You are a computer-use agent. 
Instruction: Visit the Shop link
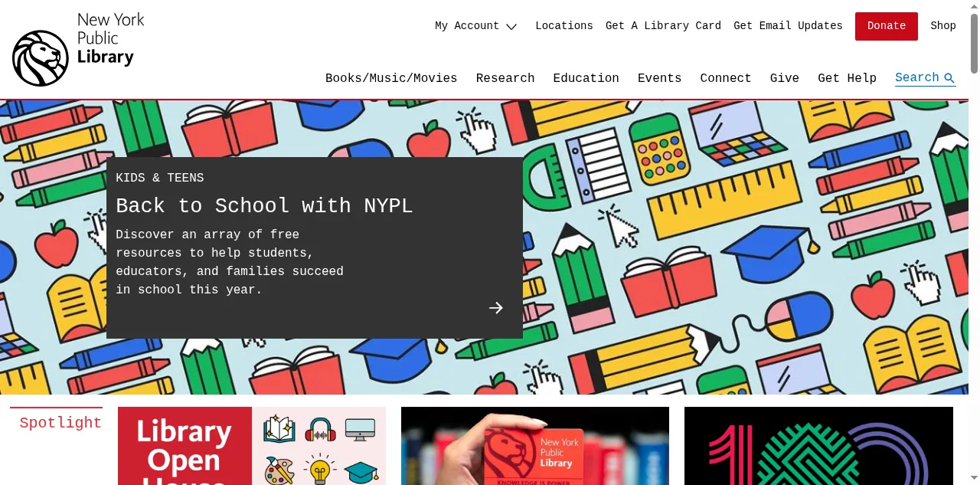click(x=943, y=26)
